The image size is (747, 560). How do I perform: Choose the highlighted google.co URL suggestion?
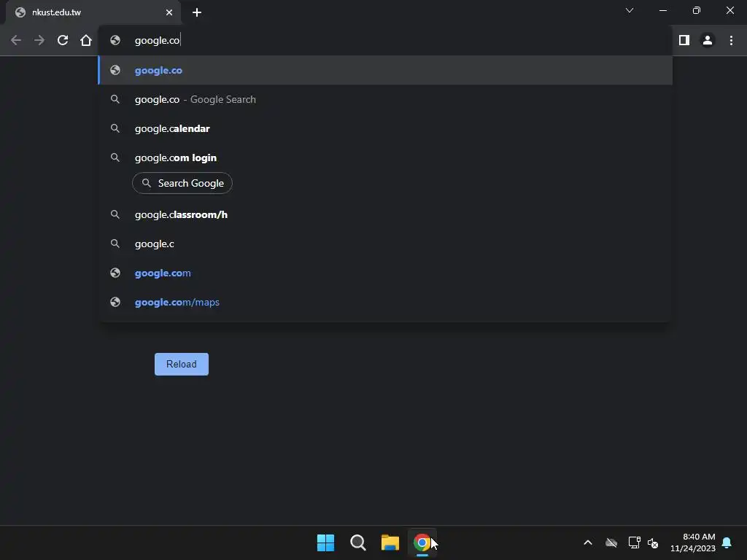coord(385,71)
